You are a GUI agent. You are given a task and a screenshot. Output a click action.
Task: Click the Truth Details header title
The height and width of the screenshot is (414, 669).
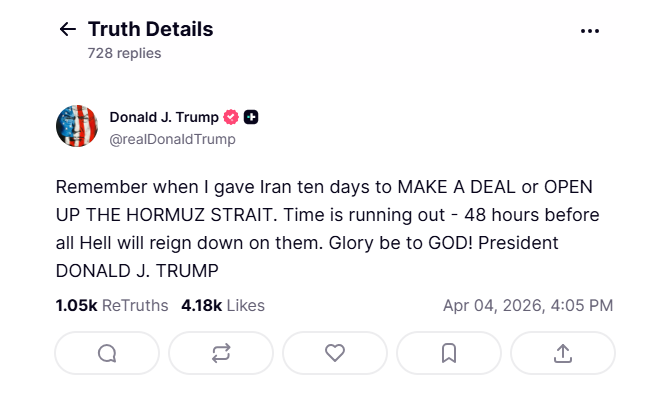[150, 30]
